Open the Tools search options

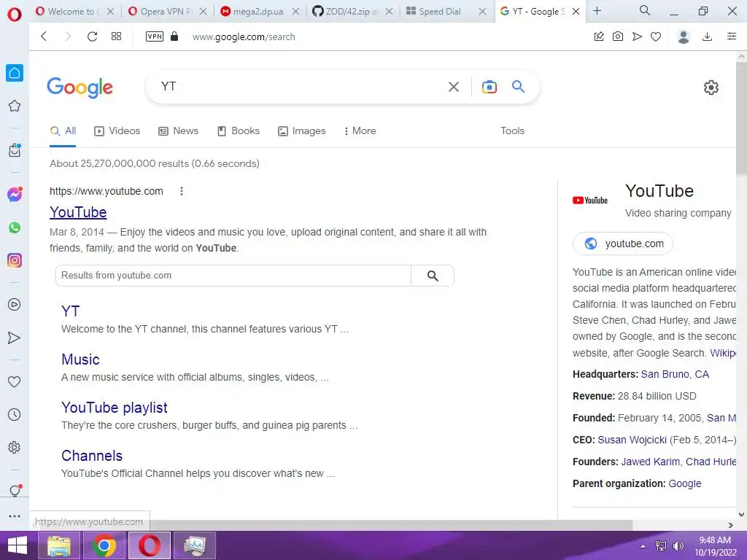512,131
